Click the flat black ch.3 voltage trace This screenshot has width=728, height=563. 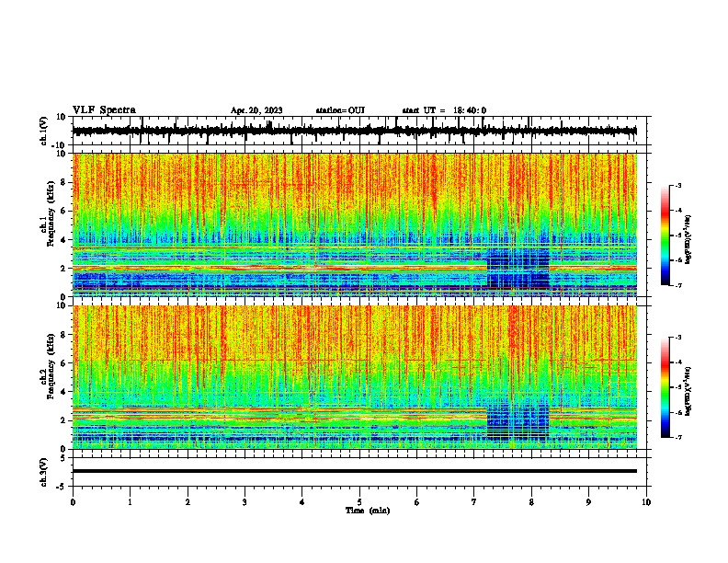354,471
